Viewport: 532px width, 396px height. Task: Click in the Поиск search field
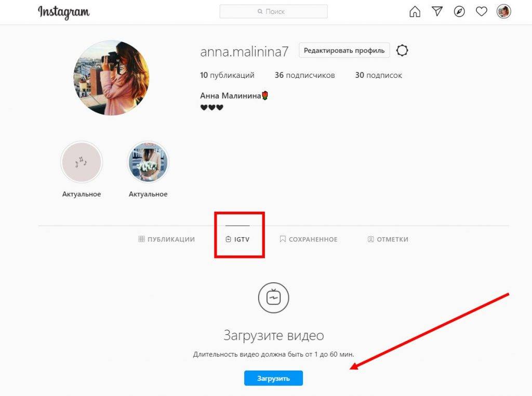(x=273, y=11)
